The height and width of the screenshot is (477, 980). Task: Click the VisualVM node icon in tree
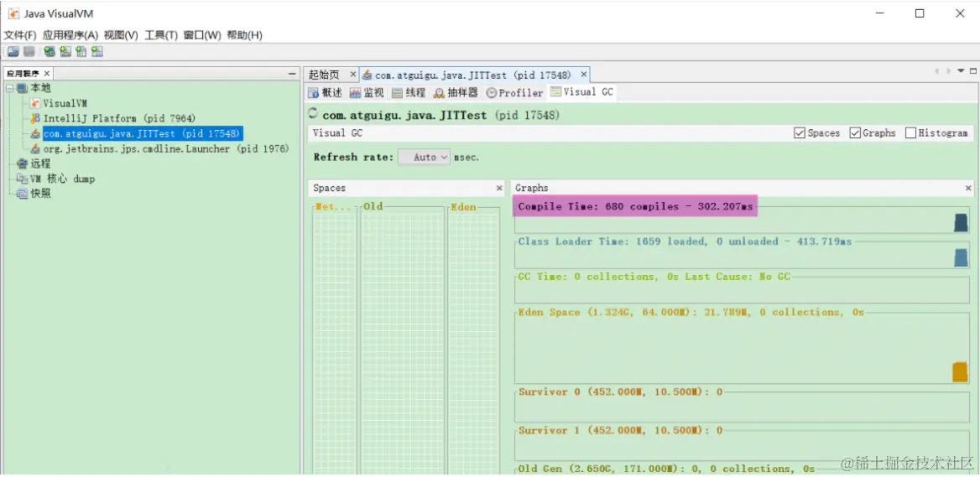coord(35,103)
